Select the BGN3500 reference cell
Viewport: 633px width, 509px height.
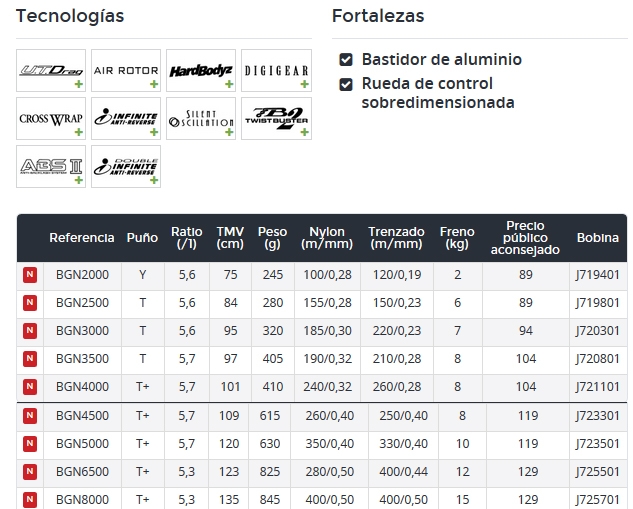82,359
